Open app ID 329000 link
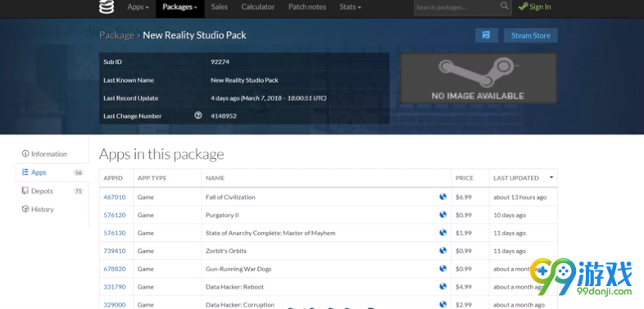Screen dimensions: 644x309 click(115, 304)
